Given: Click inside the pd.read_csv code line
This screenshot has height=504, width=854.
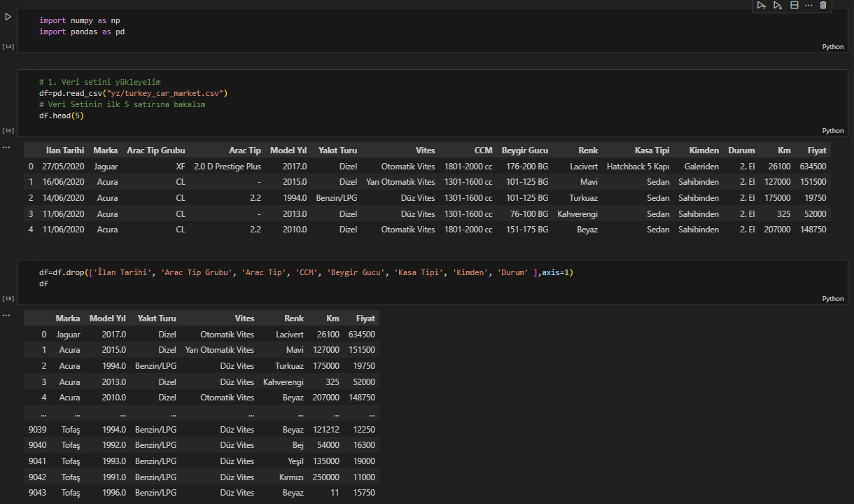Looking at the screenshot, I should pos(133,93).
